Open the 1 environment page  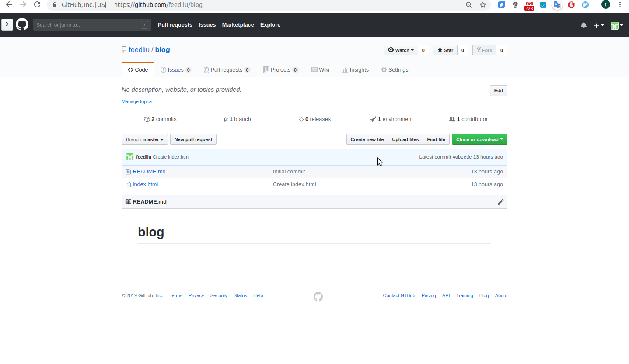point(391,119)
